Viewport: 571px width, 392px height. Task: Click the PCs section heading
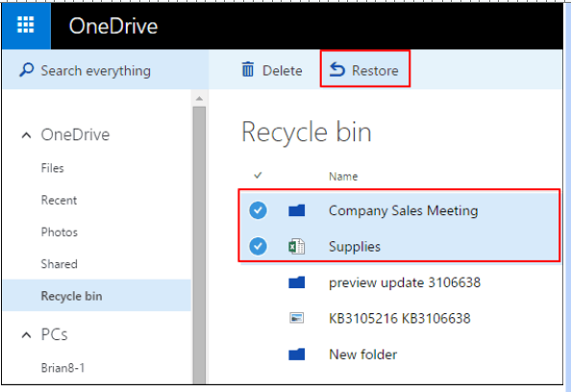54,334
